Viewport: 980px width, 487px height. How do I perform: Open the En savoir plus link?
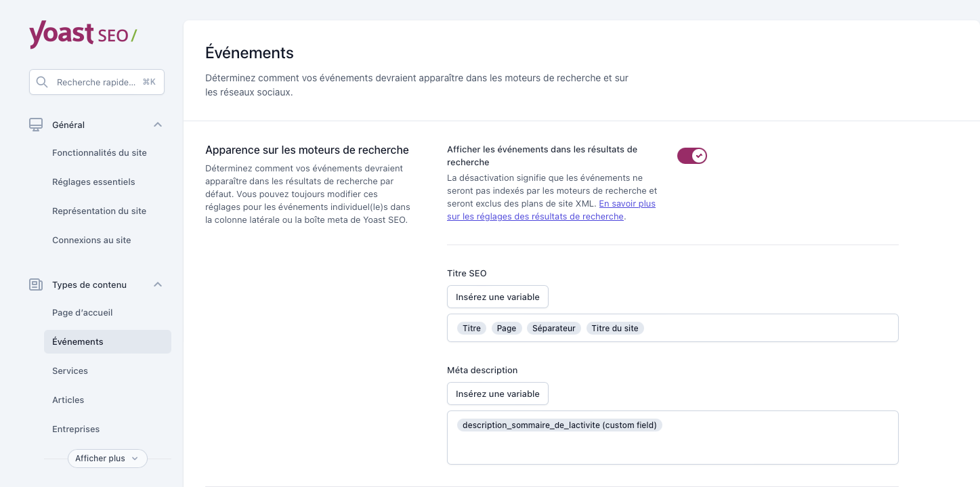point(626,203)
